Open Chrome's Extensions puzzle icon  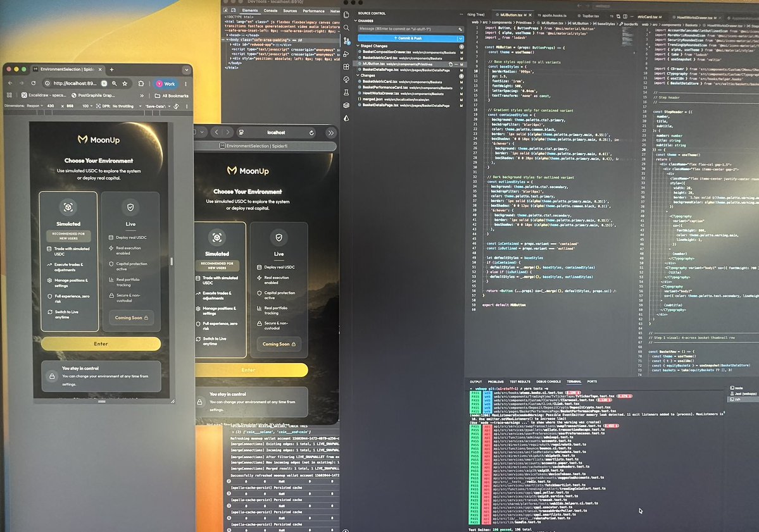[x=141, y=84]
